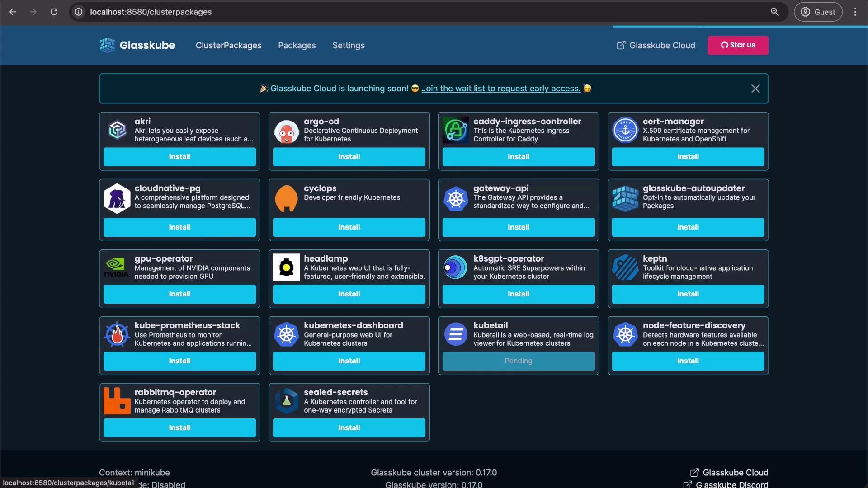Click the Glasskube brand name
Image resolution: width=868 pixels, height=488 pixels.
point(147,45)
